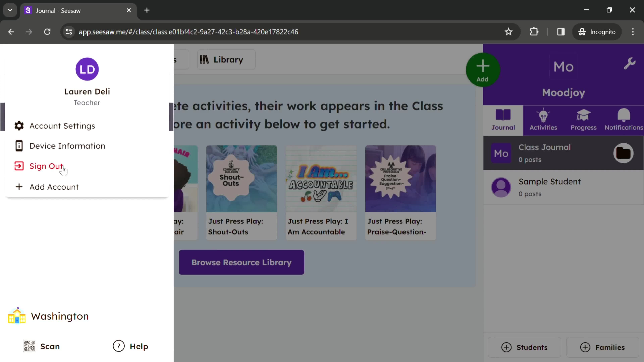
Task: Open Account Settings gear icon
Action: coord(19,126)
